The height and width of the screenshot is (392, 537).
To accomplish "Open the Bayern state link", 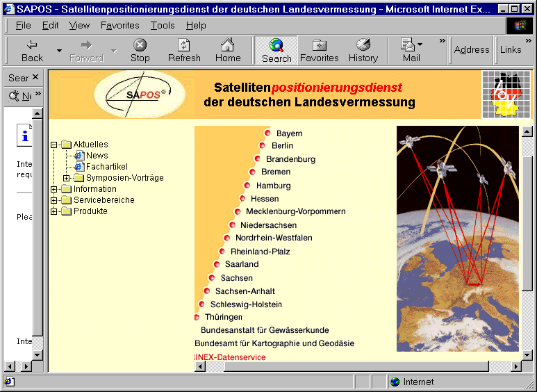I will pos(289,133).
